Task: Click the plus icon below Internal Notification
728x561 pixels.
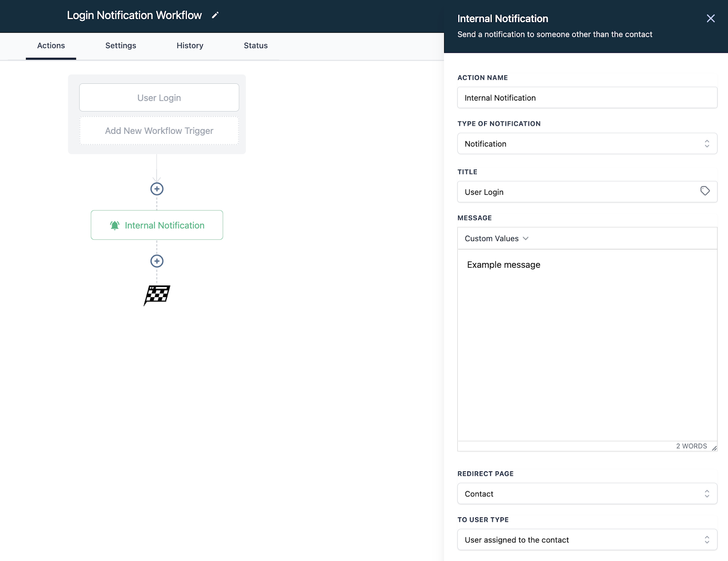Action: (157, 261)
